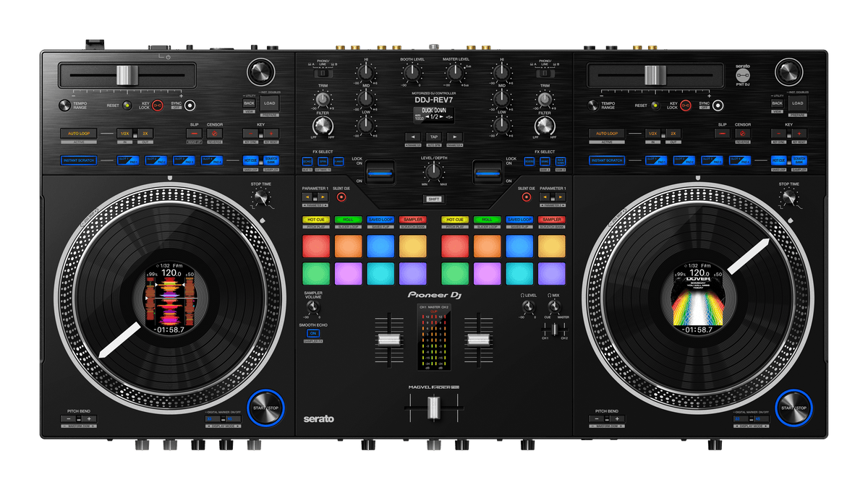Switch left deck pads to SAVED LOOP mode
This screenshot has height=490, width=868.
click(x=380, y=219)
